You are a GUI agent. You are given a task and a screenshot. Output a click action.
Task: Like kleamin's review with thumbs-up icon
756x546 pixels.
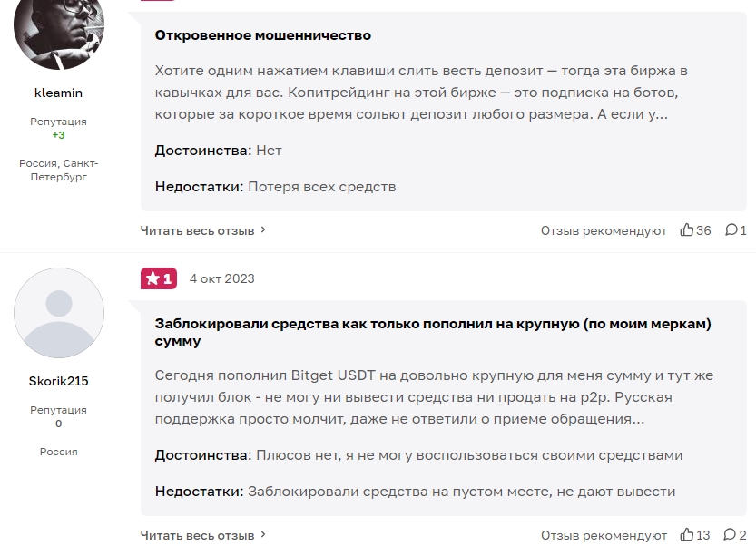687,230
